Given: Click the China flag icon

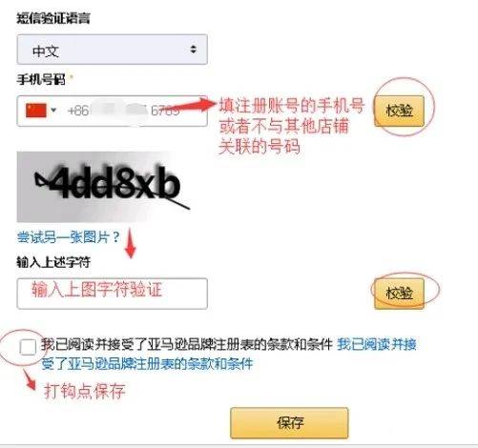Looking at the screenshot, I should point(36,111).
